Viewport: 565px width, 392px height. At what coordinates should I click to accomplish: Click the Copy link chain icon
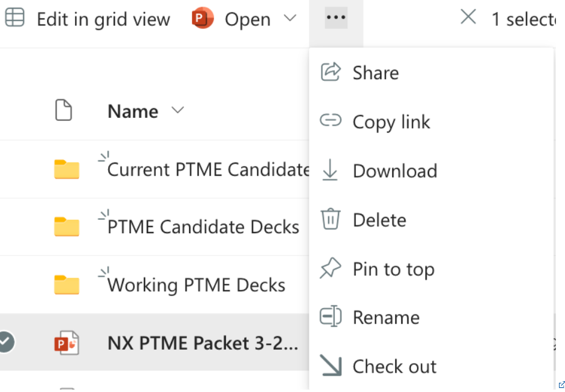pos(331,120)
